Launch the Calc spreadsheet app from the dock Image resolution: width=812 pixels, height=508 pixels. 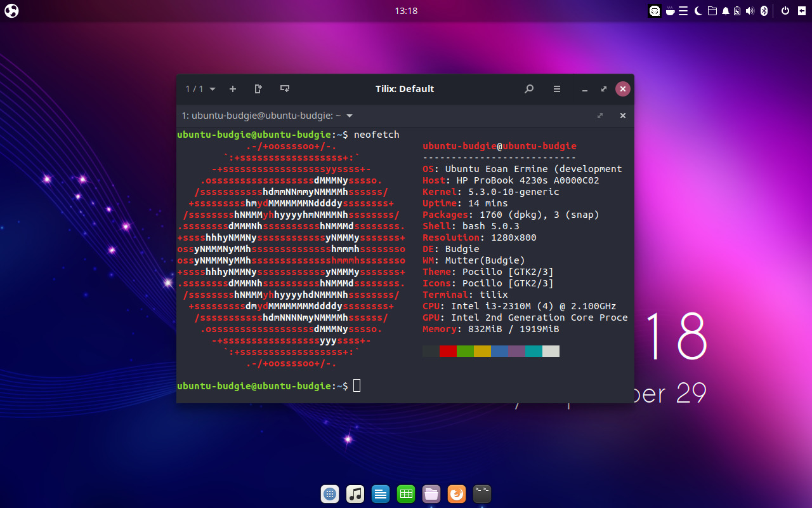click(x=406, y=493)
